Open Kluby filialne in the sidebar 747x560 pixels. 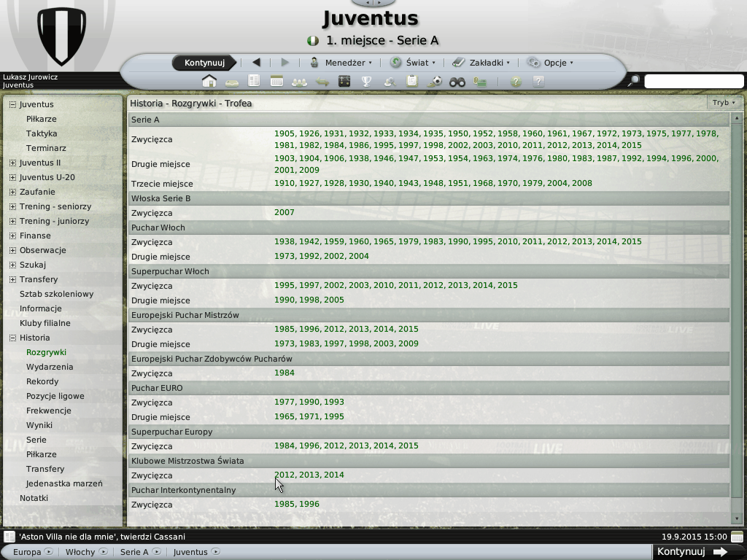(x=44, y=323)
